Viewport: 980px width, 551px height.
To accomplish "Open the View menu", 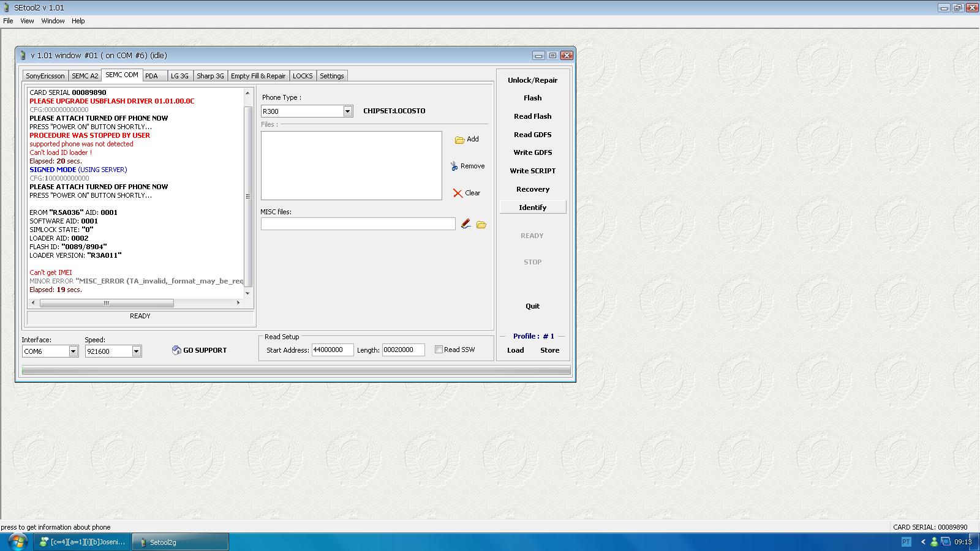I will pos(27,21).
